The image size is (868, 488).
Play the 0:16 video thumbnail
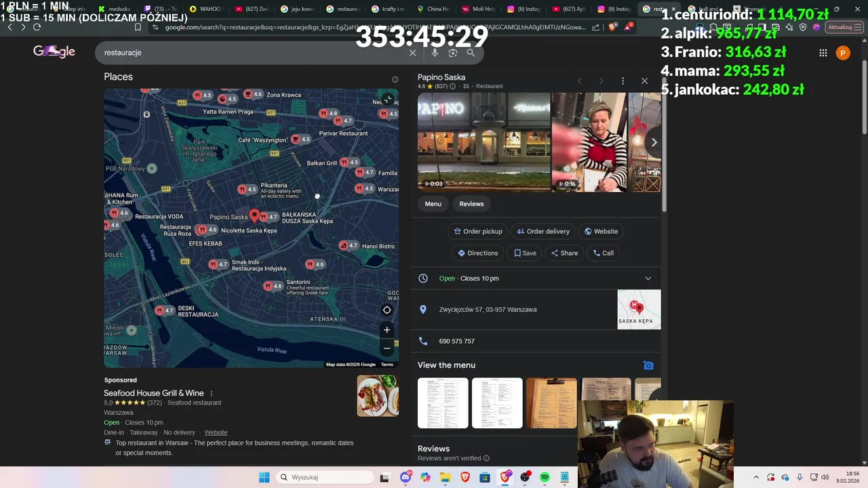coord(589,142)
